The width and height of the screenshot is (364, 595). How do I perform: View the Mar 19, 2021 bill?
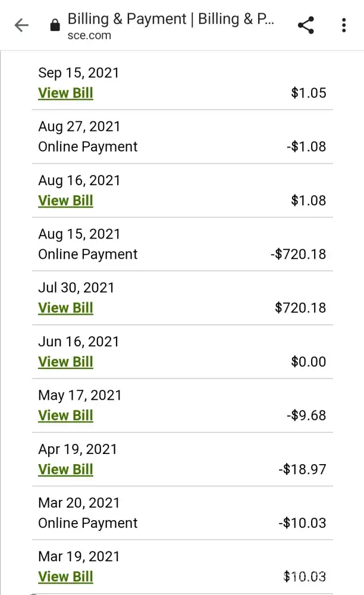pyautogui.click(x=65, y=577)
